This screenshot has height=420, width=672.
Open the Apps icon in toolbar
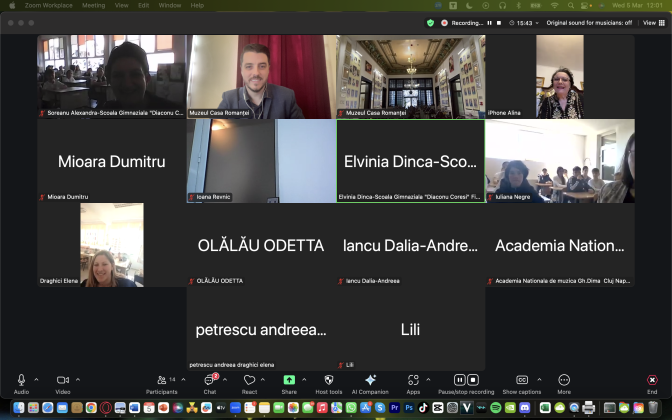click(413, 381)
